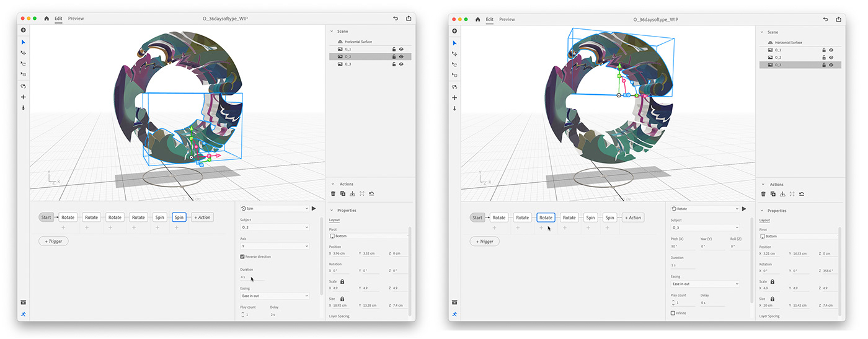Click the share icon in right window
The width and height of the screenshot is (868, 339).
(x=838, y=19)
